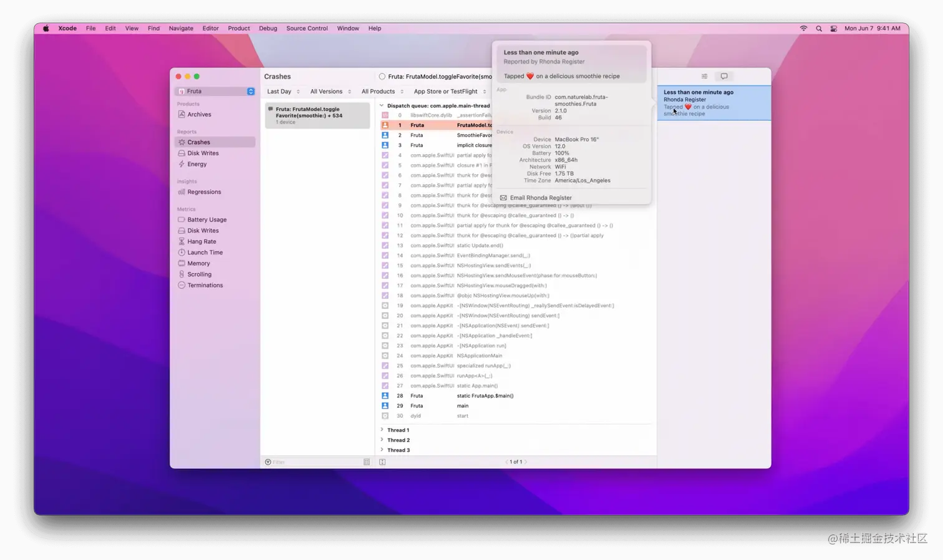Open the File menu
The width and height of the screenshot is (943, 560).
[90, 29]
